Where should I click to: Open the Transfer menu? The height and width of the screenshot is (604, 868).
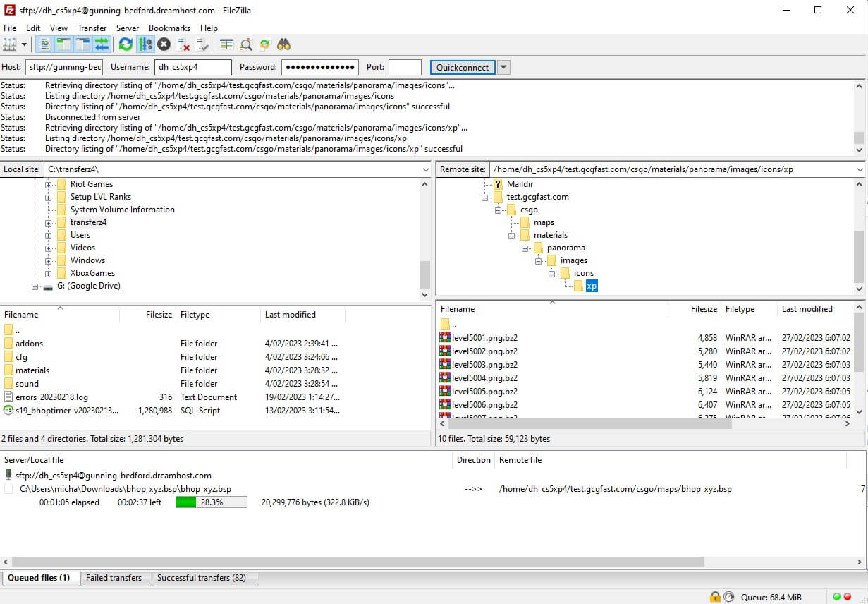pyautogui.click(x=92, y=28)
